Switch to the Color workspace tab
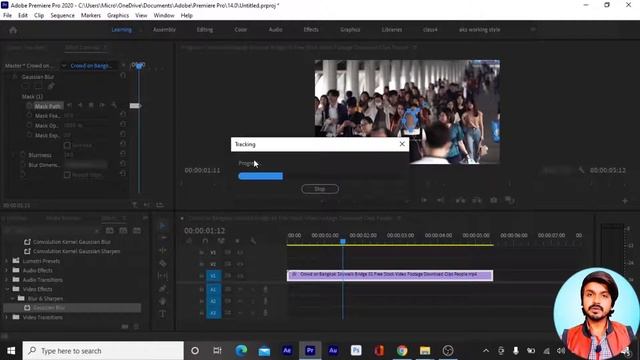 point(240,30)
